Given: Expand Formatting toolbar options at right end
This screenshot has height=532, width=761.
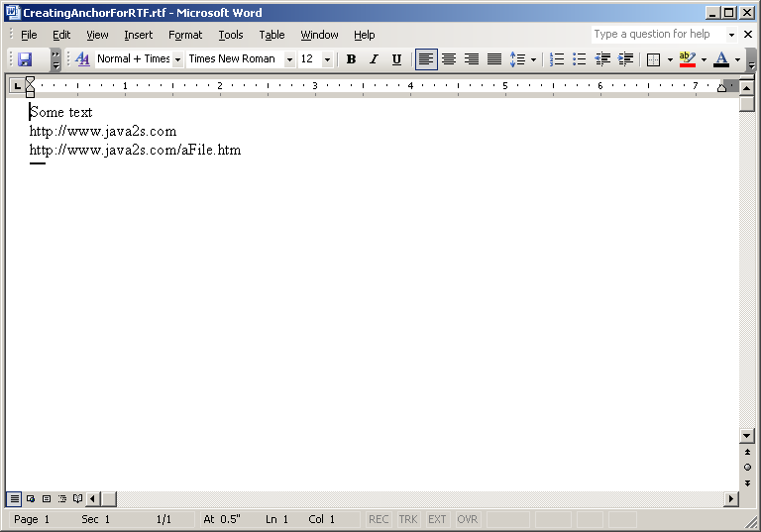Looking at the screenshot, I should tap(751, 59).
